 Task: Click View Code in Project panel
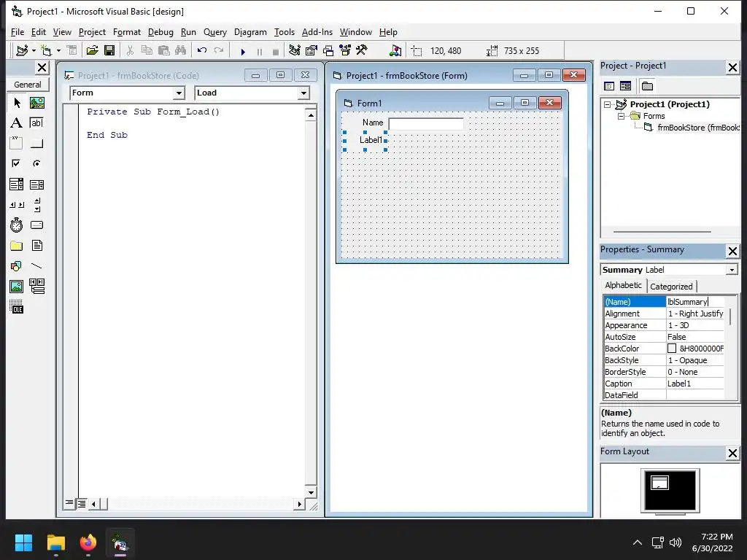click(x=609, y=86)
